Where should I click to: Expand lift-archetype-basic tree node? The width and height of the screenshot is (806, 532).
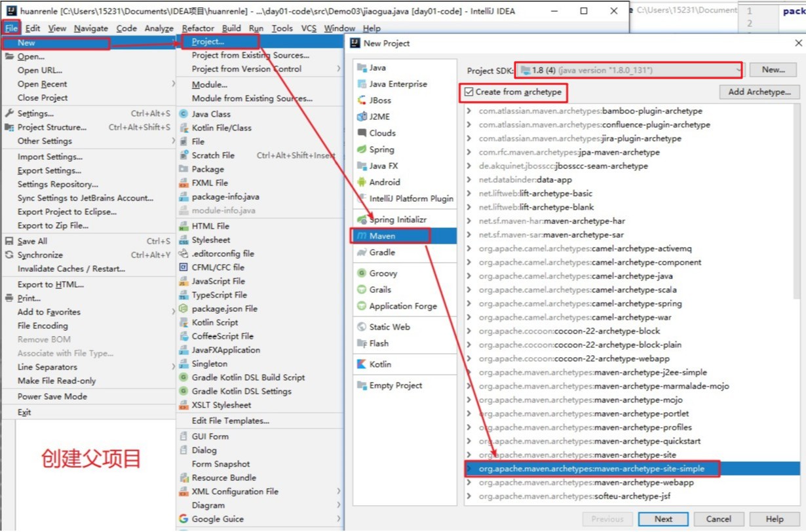tap(469, 193)
